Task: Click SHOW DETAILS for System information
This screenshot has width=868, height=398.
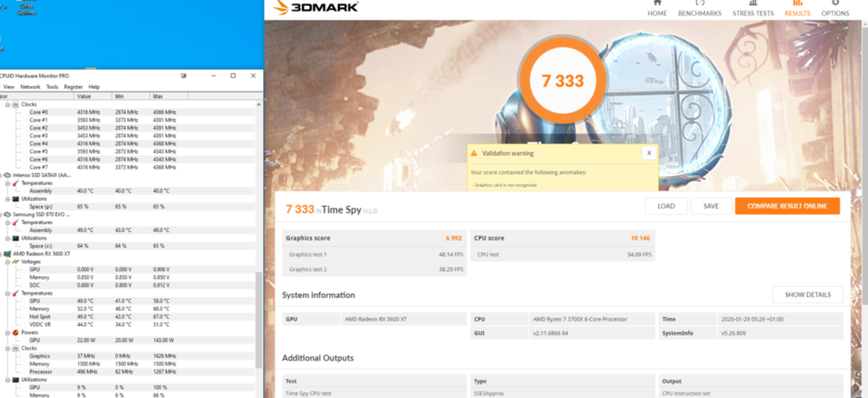Action: [x=807, y=295]
